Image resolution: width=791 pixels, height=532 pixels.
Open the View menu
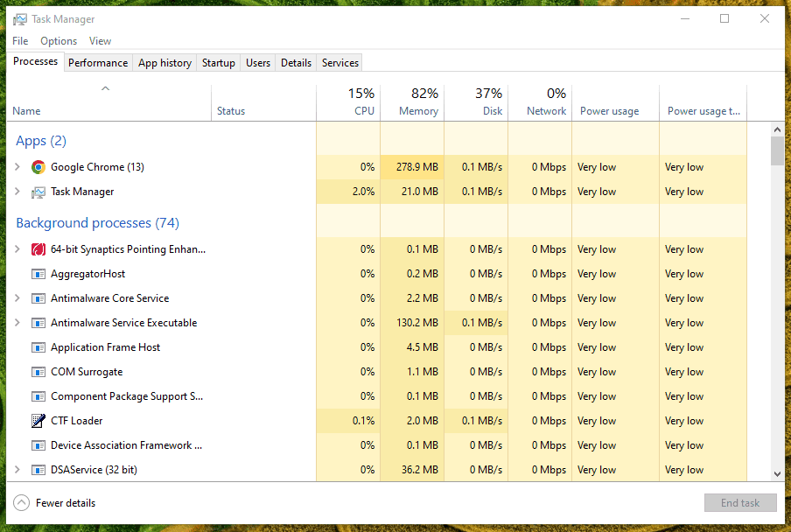coord(100,41)
